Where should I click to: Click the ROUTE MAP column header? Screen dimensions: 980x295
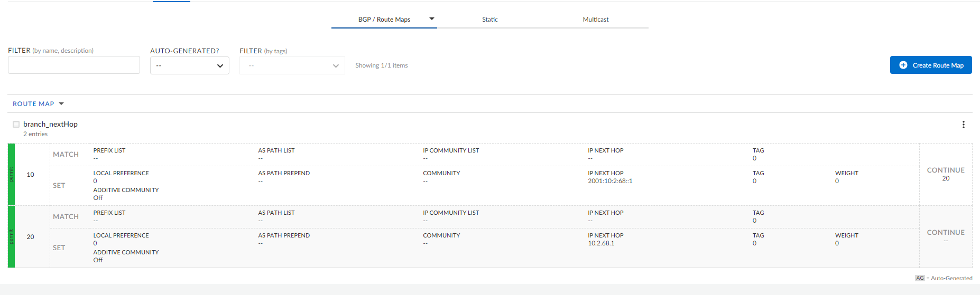(33, 104)
